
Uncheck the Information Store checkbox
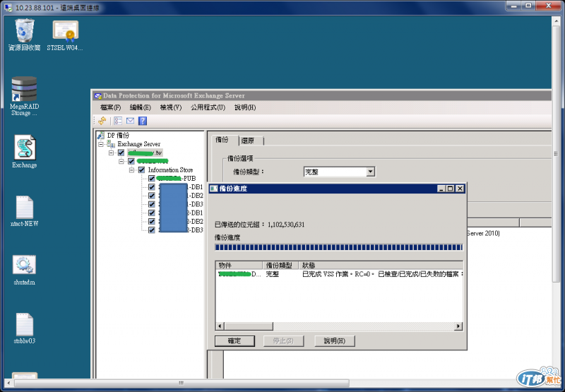pyautogui.click(x=142, y=170)
